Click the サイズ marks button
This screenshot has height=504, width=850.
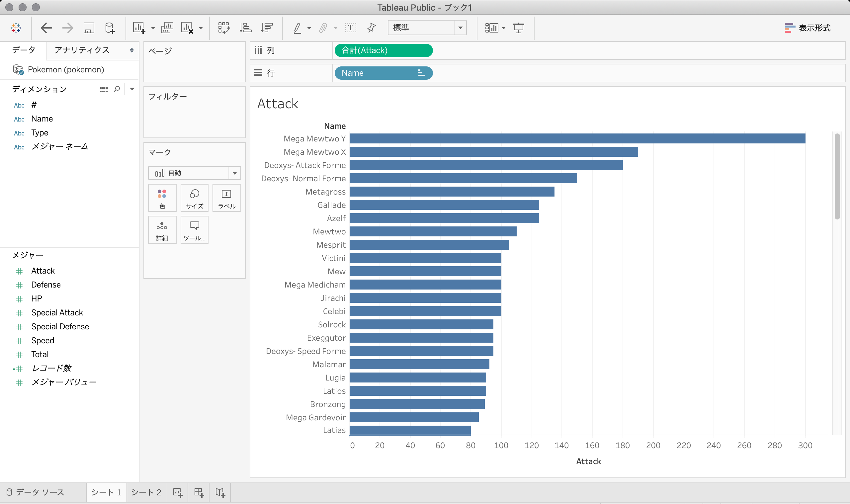pos(194,198)
